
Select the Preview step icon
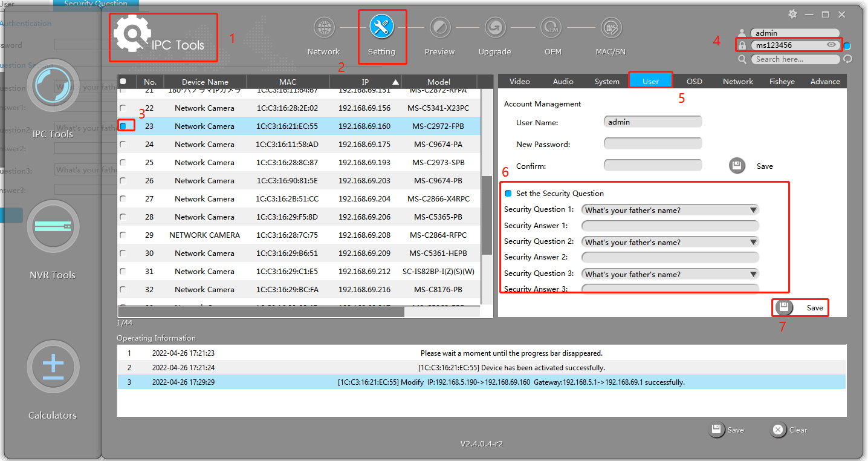(x=440, y=28)
